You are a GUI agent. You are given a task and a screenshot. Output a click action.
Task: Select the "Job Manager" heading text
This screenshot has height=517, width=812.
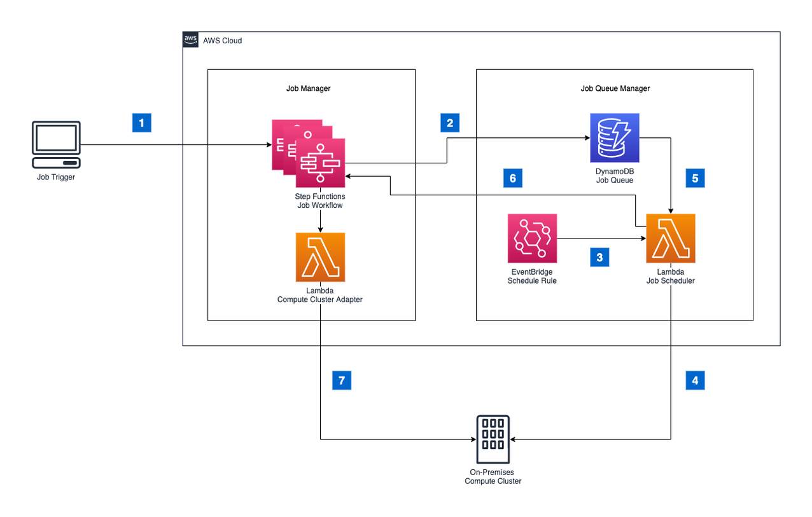point(308,89)
